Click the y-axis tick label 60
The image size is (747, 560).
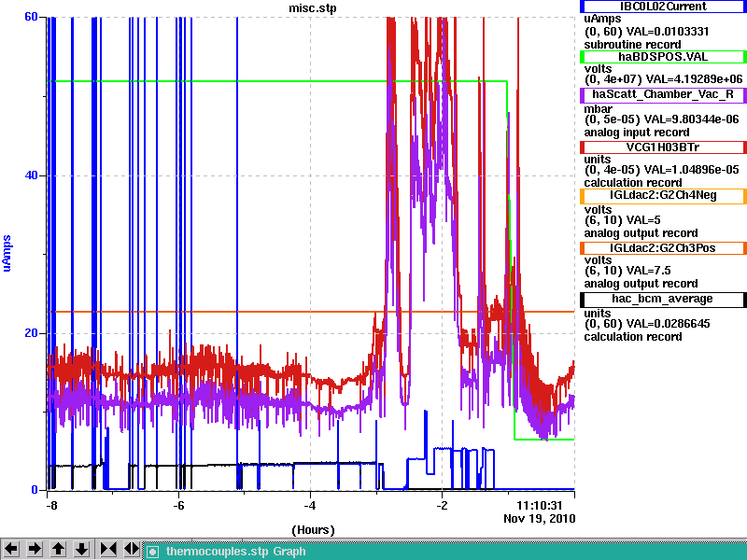[31, 17]
